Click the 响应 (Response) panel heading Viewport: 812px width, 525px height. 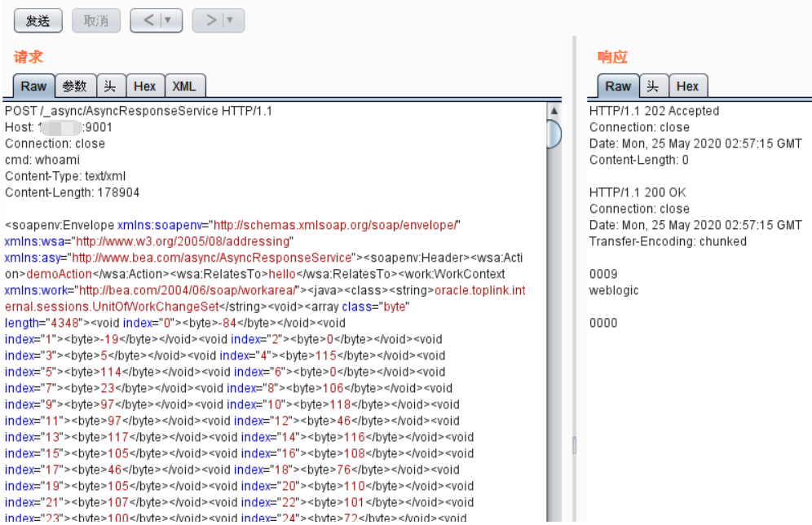[612, 57]
